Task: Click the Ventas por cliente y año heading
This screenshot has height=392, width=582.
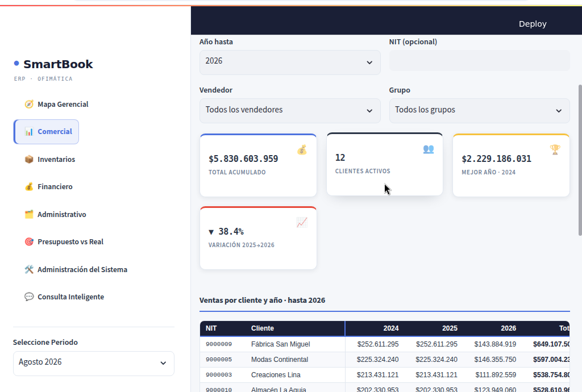Action: click(262, 300)
